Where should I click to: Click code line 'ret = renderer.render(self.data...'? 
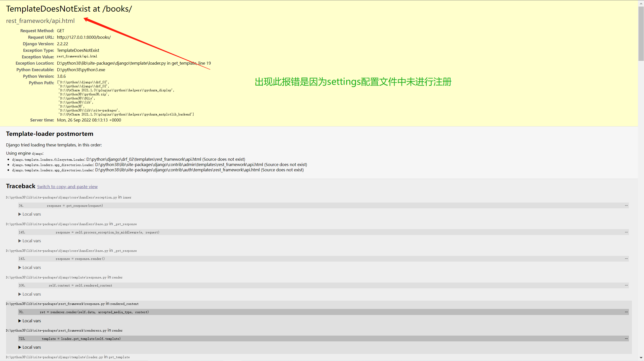[x=94, y=312]
